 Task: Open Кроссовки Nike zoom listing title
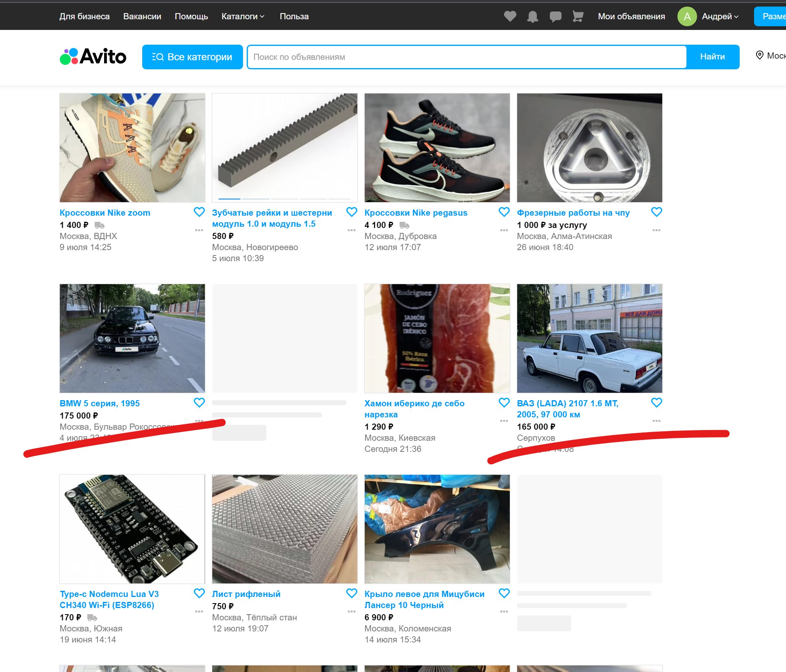[105, 213]
